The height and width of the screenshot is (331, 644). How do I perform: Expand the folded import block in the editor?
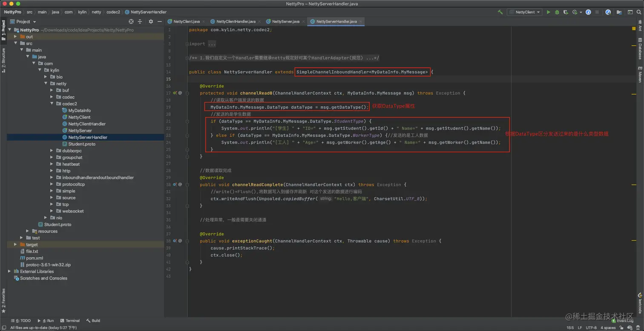187,44
